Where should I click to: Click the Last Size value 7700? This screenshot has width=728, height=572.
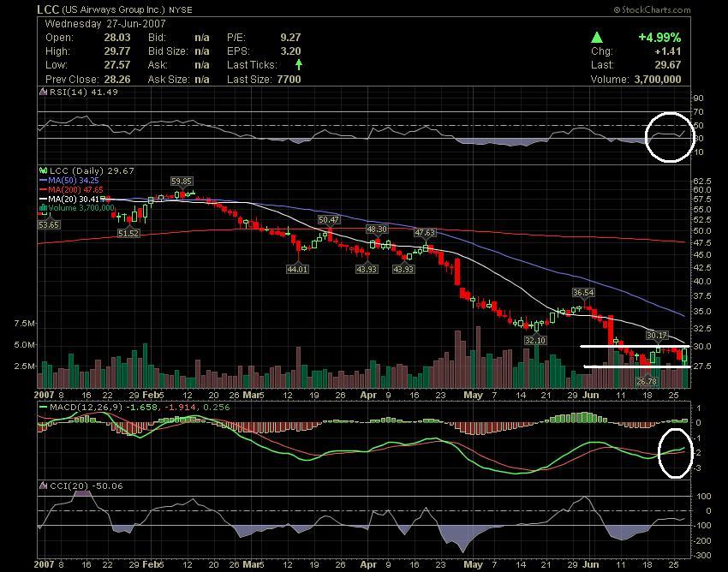[289, 80]
